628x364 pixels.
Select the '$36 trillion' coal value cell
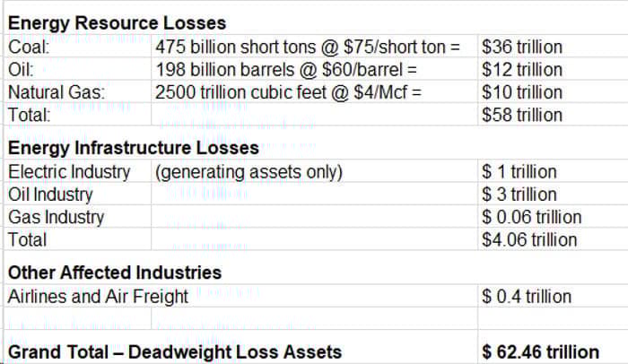pyautogui.click(x=522, y=47)
